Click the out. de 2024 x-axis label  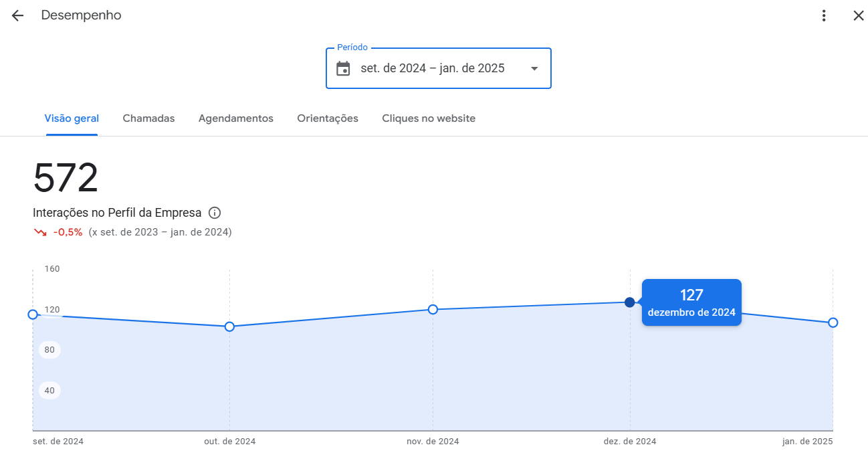click(x=229, y=442)
